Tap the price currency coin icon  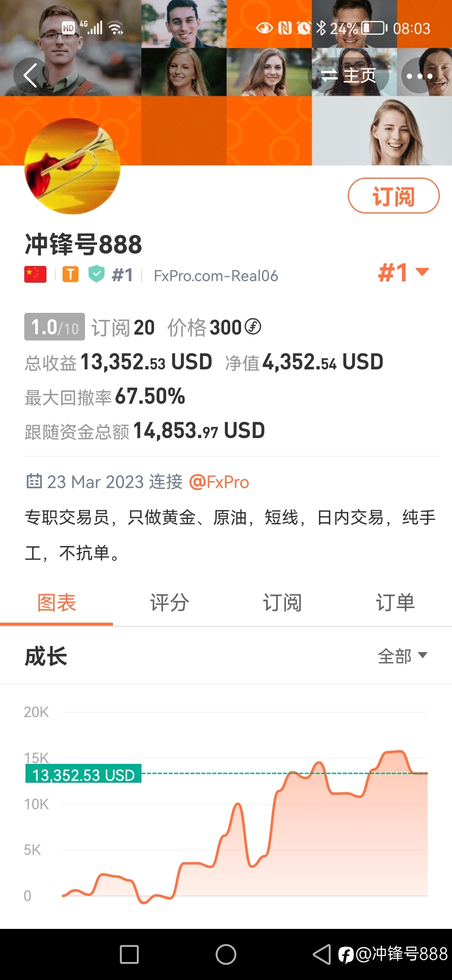[253, 327]
